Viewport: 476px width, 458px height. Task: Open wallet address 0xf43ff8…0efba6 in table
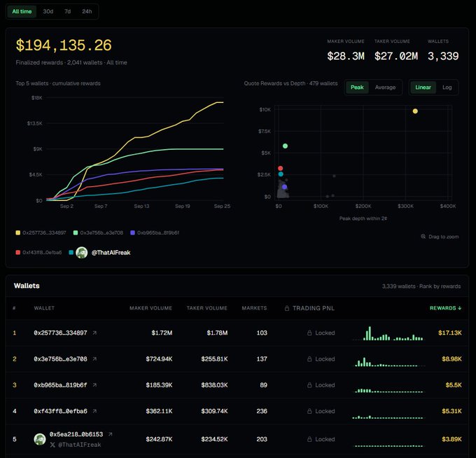[x=60, y=411]
